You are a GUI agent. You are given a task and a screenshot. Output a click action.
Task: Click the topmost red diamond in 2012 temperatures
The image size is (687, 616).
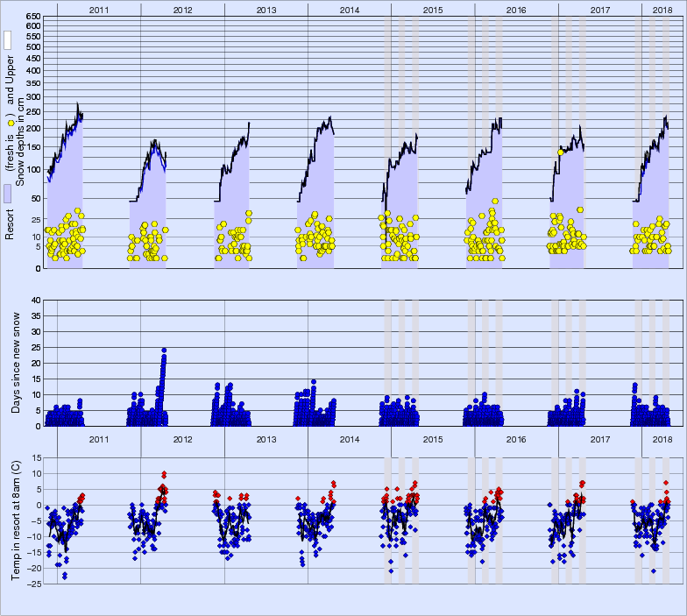(164, 473)
